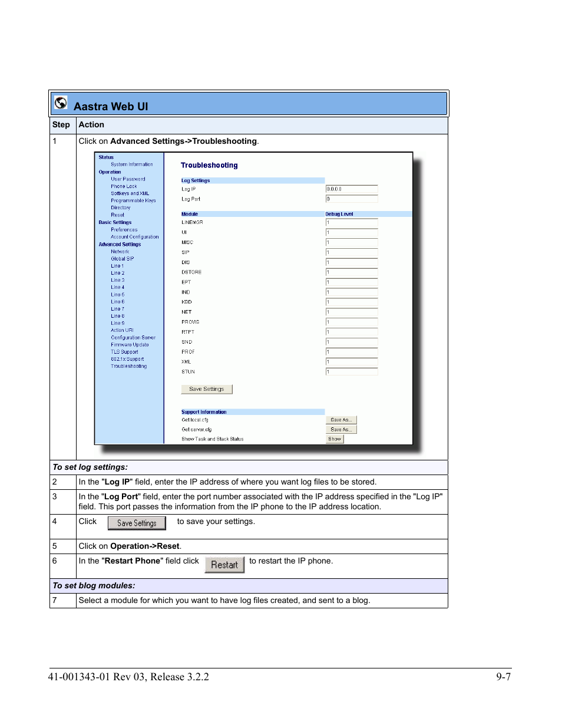Viewport: 562px width, 728px height.
Task: Click the Module column header
Action: point(190,214)
